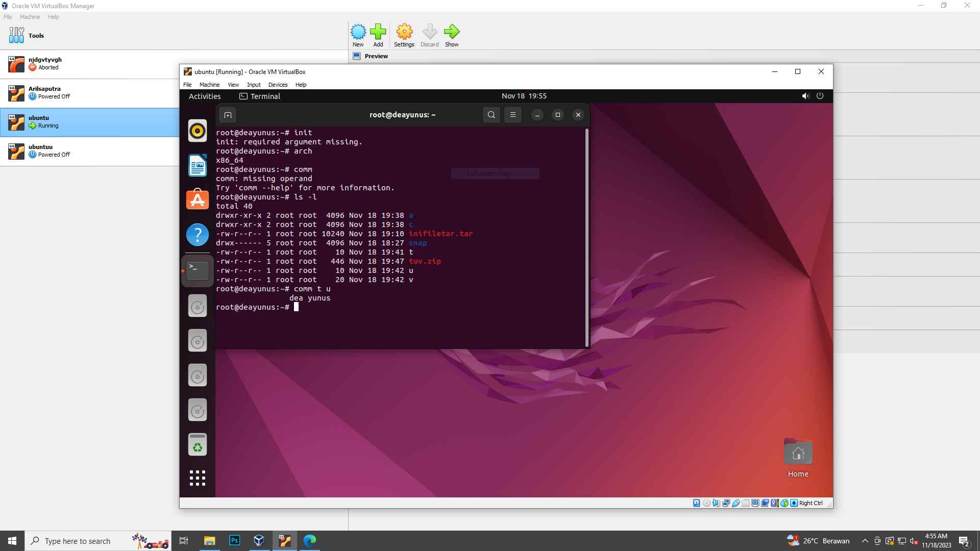Click the Terminal icon in the Ubuntu dock
The image size is (980, 551).
coord(198,270)
